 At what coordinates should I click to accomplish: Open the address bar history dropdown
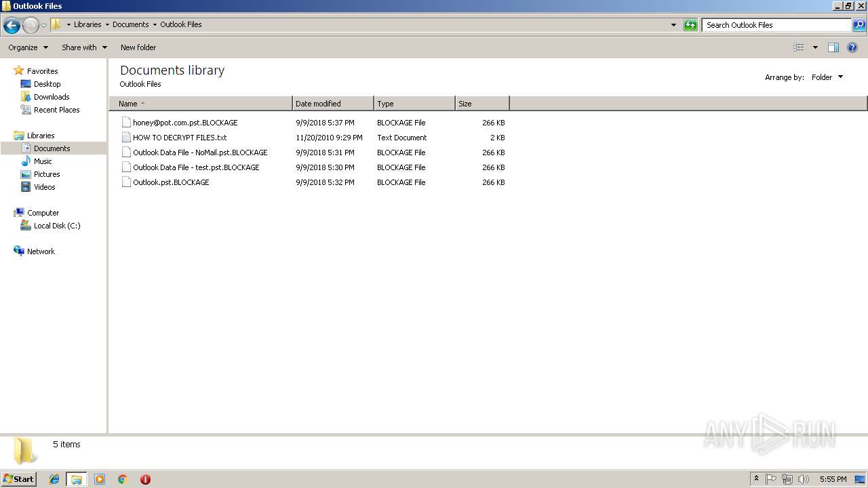(x=673, y=25)
